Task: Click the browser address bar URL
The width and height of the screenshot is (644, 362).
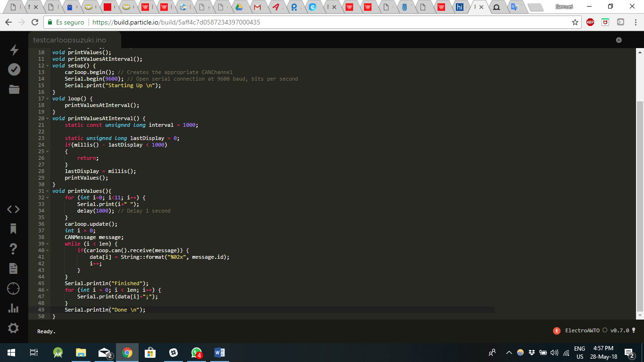Action: [176, 22]
